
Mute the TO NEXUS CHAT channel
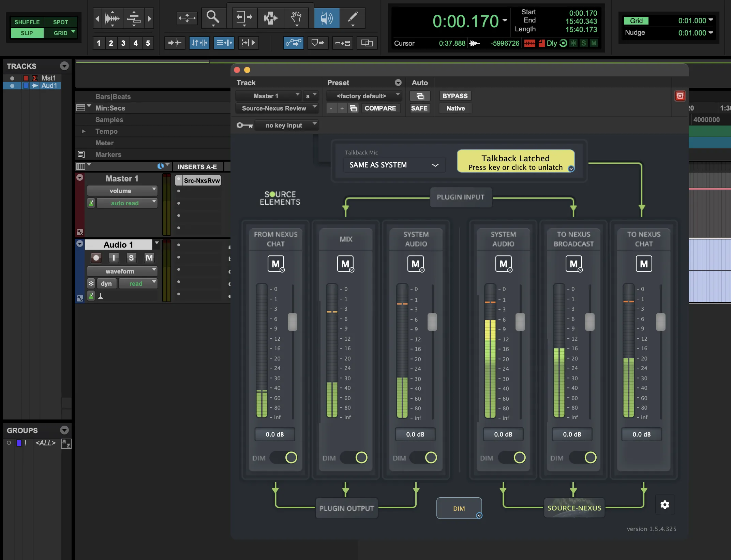pos(644,264)
